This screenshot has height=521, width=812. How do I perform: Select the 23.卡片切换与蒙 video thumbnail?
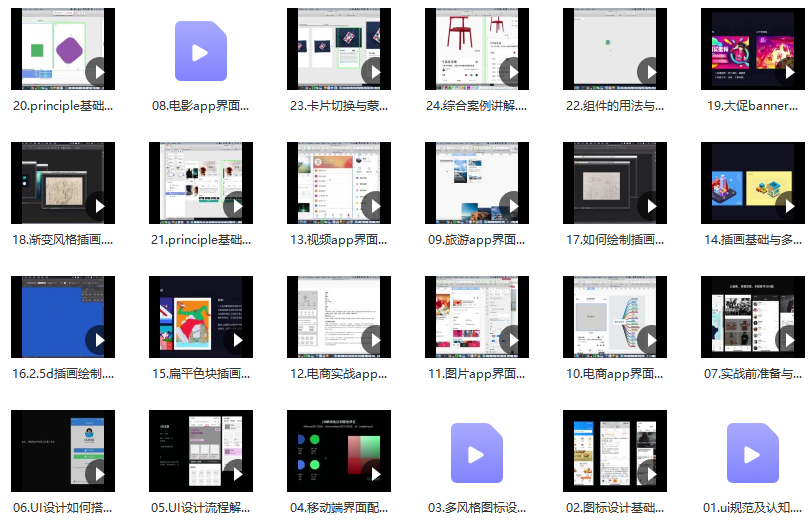click(x=338, y=50)
